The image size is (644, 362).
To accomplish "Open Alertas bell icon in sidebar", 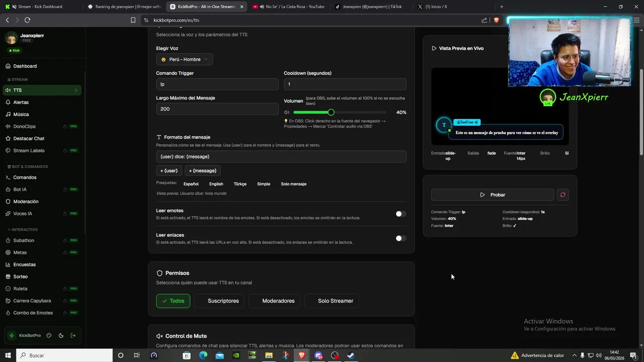I will pyautogui.click(x=8, y=102).
